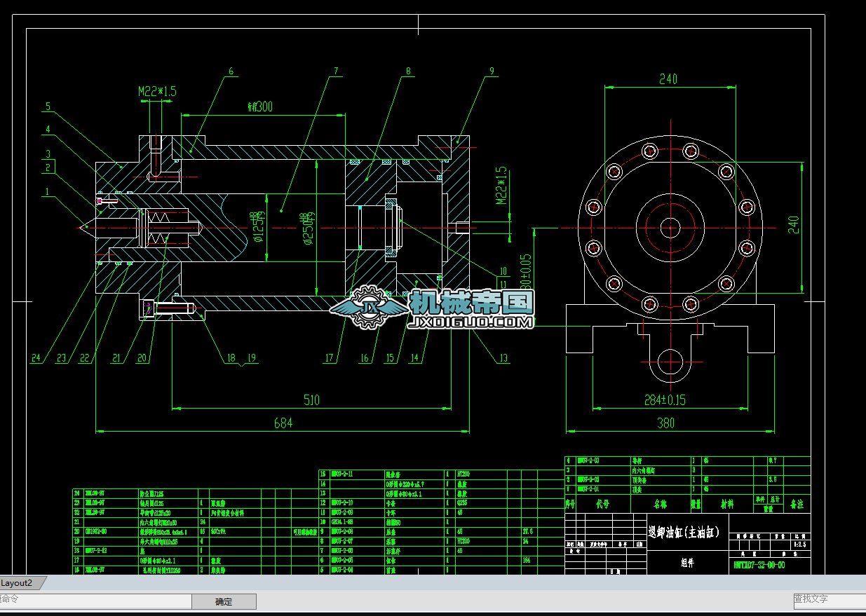
Task: Select the 名称 column header
Action: coord(661,504)
